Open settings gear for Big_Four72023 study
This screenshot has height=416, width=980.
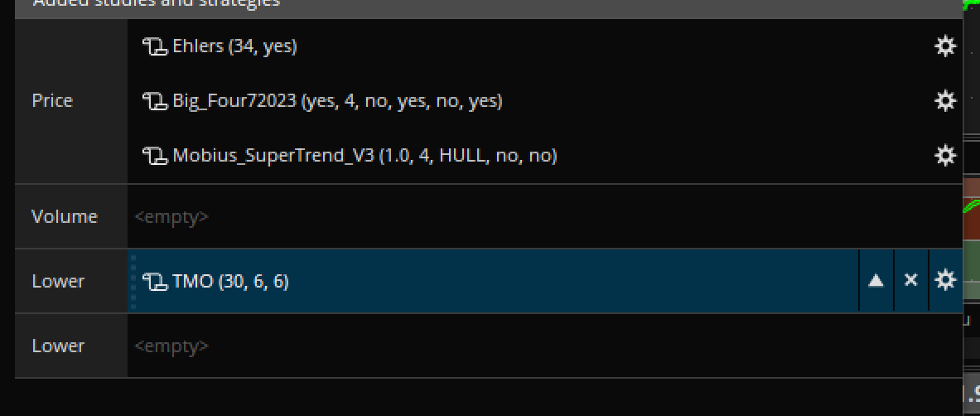tap(945, 101)
